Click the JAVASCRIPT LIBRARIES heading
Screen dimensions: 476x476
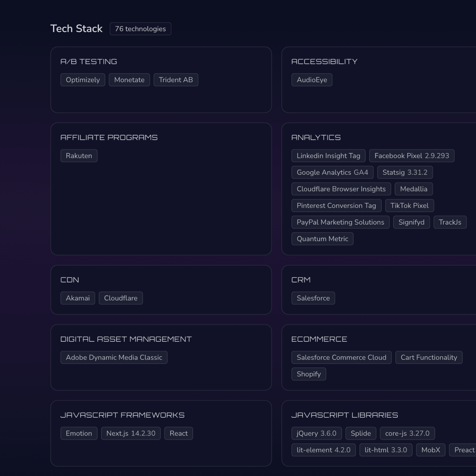345,415
